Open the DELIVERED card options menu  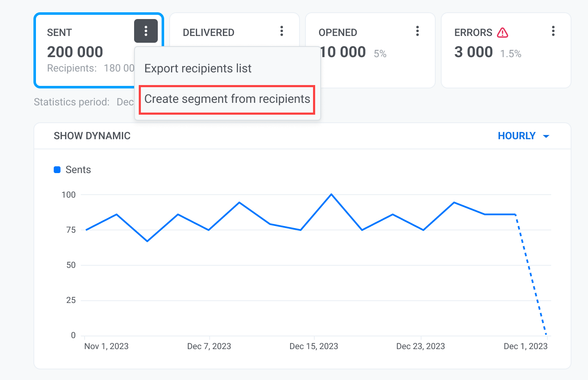tap(282, 31)
